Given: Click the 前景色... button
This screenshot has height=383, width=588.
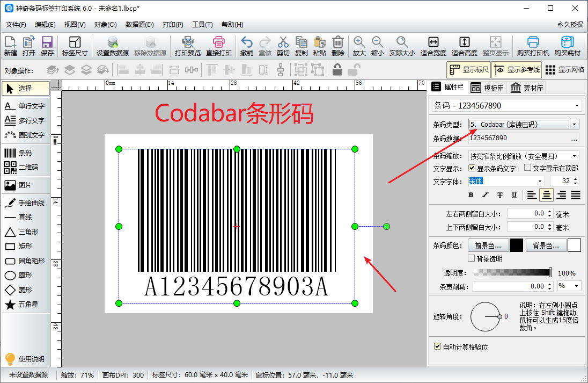Looking at the screenshot, I should point(488,245).
